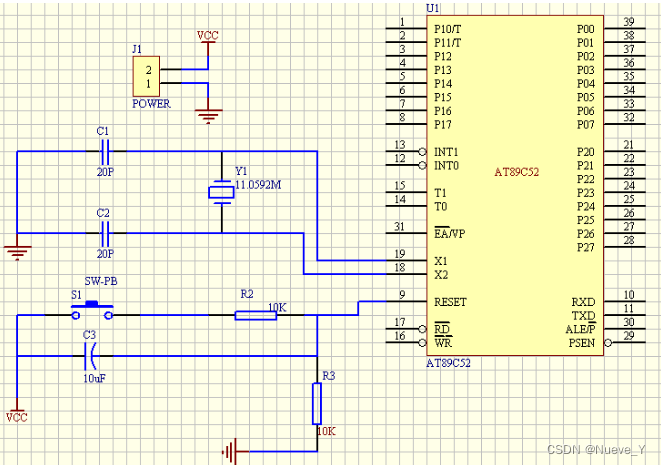The width and height of the screenshot is (661, 465).
Task: Click the P10/T pin label
Action: click(447, 29)
